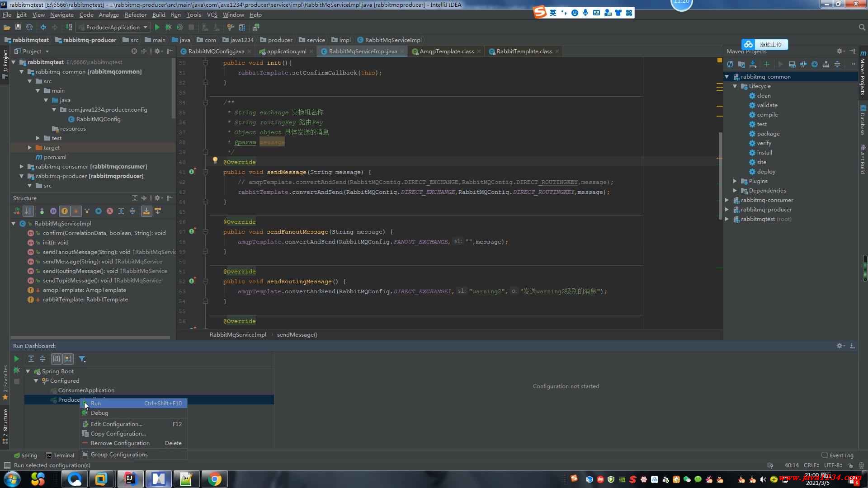
Task: Collapse the rabbitmq-common node in the Project tree
Action: [x=21, y=72]
